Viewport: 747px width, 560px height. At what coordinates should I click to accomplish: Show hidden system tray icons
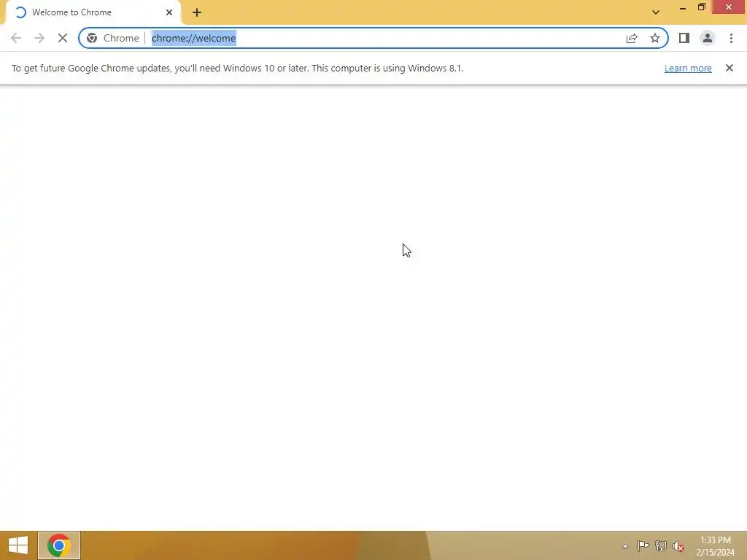(x=625, y=546)
